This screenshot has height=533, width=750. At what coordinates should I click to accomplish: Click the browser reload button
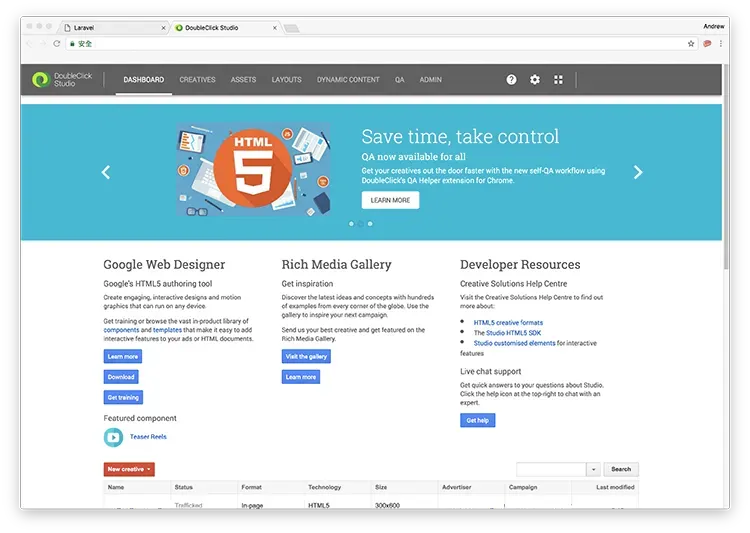55,44
